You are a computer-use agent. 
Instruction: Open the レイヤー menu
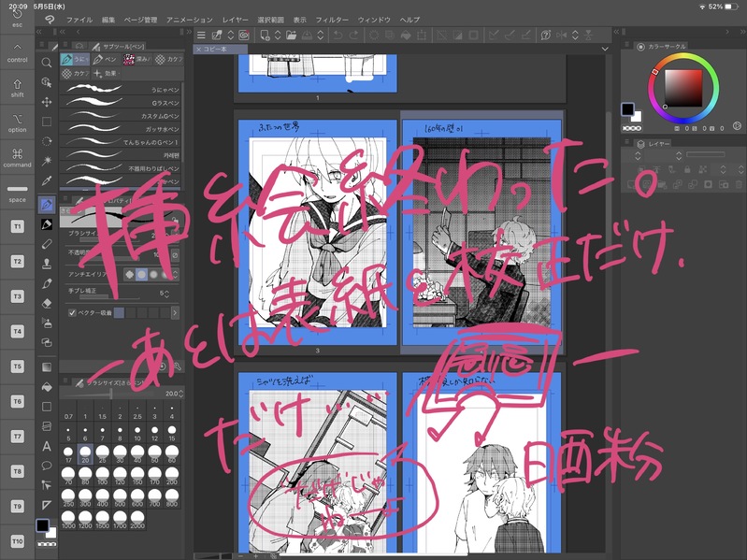[236, 20]
